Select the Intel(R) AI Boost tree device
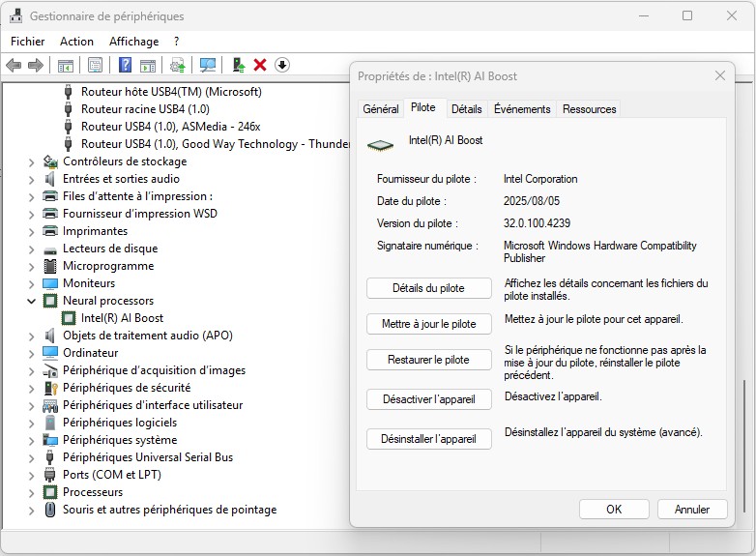 coord(122,318)
